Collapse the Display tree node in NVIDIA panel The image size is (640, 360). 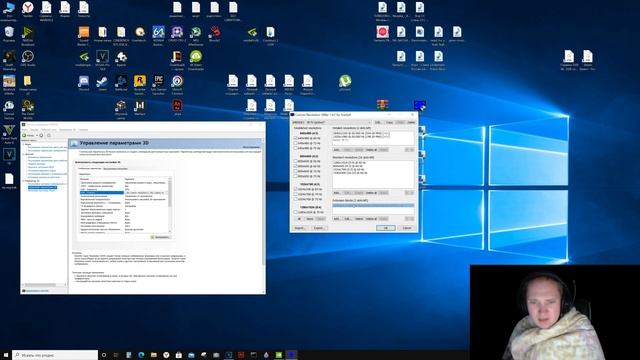(x=24, y=154)
